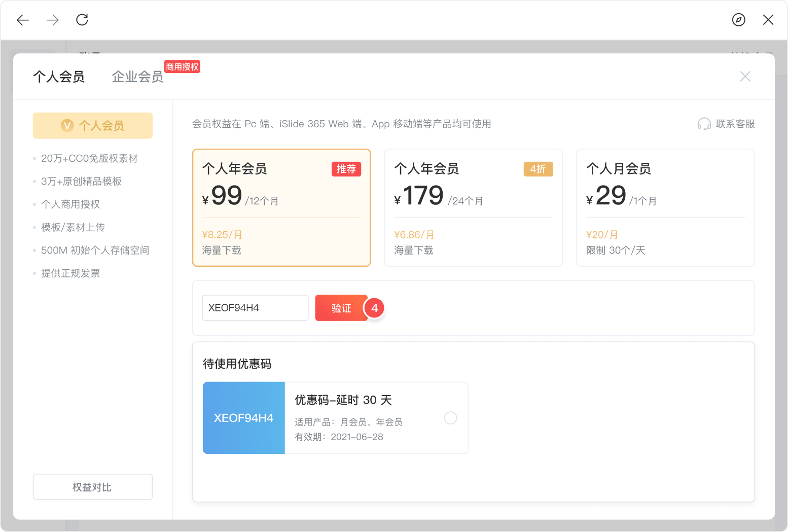
Task: Click the compass icon in top bar
Action: coord(738,20)
